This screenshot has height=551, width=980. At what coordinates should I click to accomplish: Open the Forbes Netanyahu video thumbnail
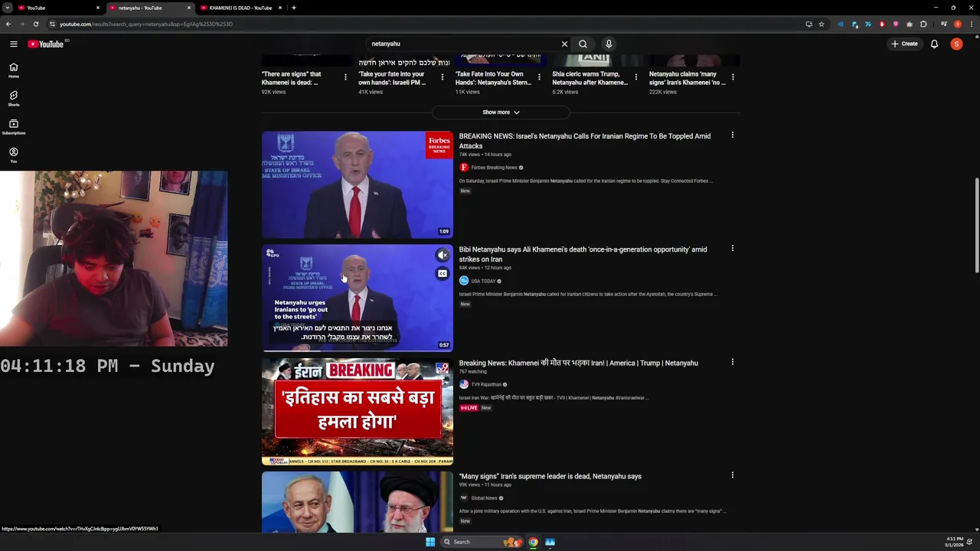358,184
